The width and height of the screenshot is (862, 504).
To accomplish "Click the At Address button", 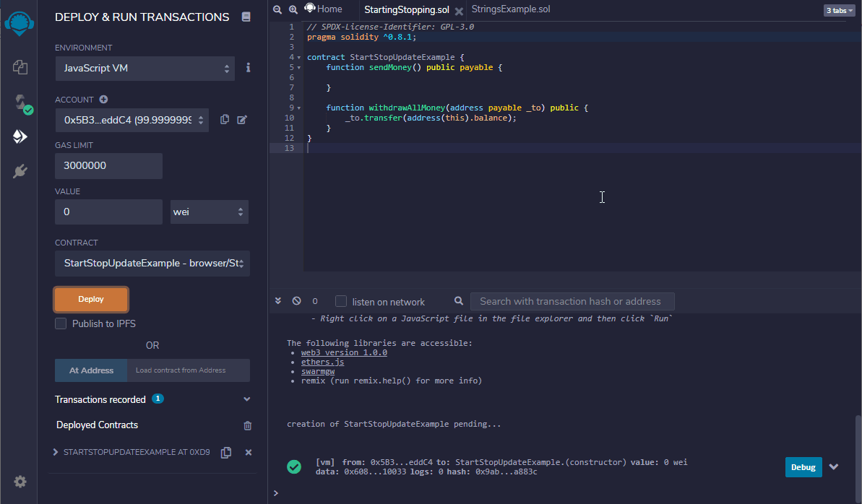I will point(91,370).
